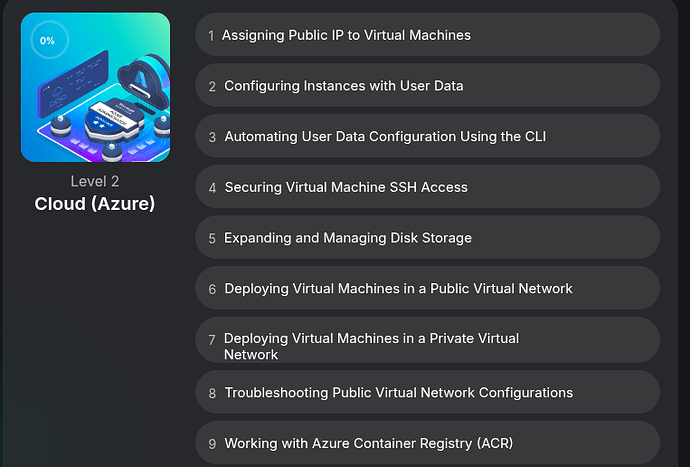
Task: Click the number 4 lesson marker
Action: pos(212,187)
